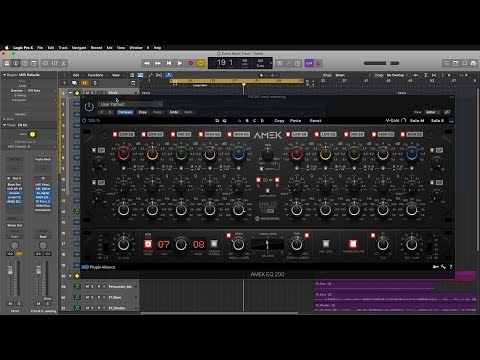Toggle the Flex icon in tracks menu bar
Image resolution: width=480 pixels, height=360 pixels.
pos(159,75)
